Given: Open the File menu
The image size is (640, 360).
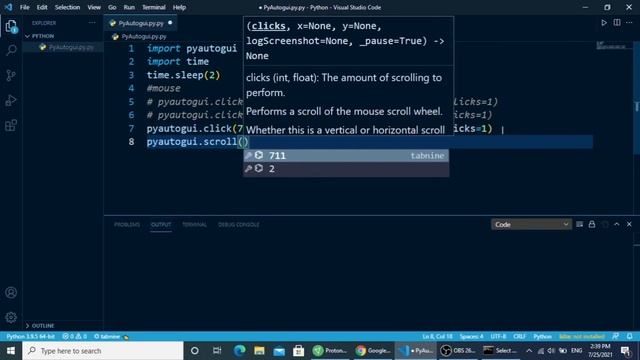Looking at the screenshot, I should pyautogui.click(x=24, y=7).
